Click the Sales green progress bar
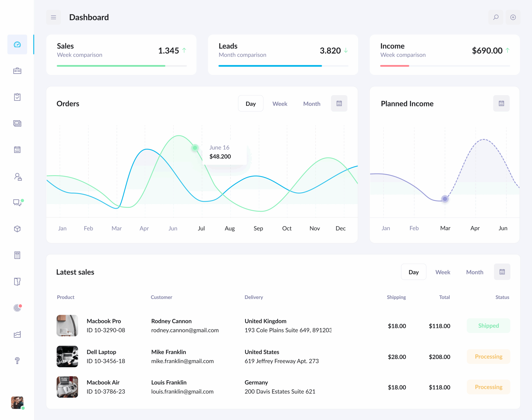 point(111,66)
